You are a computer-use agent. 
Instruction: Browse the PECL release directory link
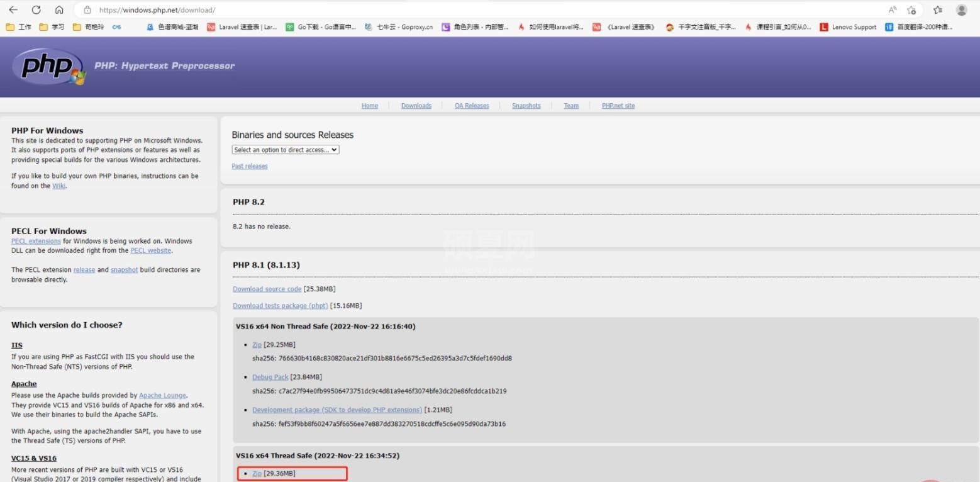pos(84,270)
